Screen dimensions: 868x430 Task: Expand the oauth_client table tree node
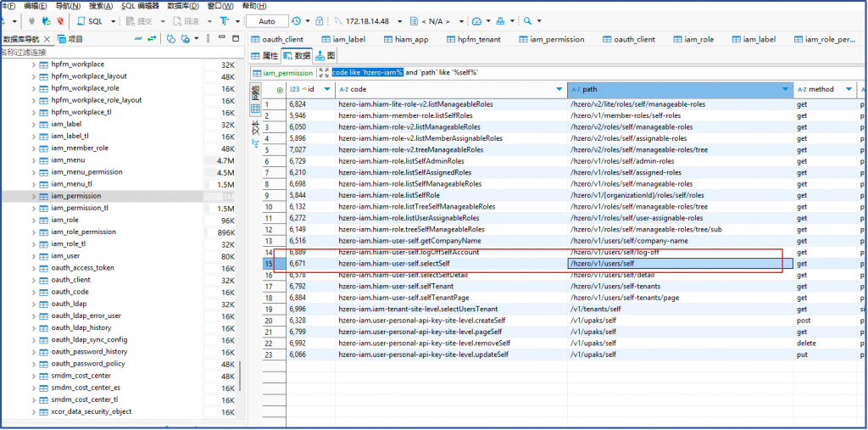[x=34, y=280]
